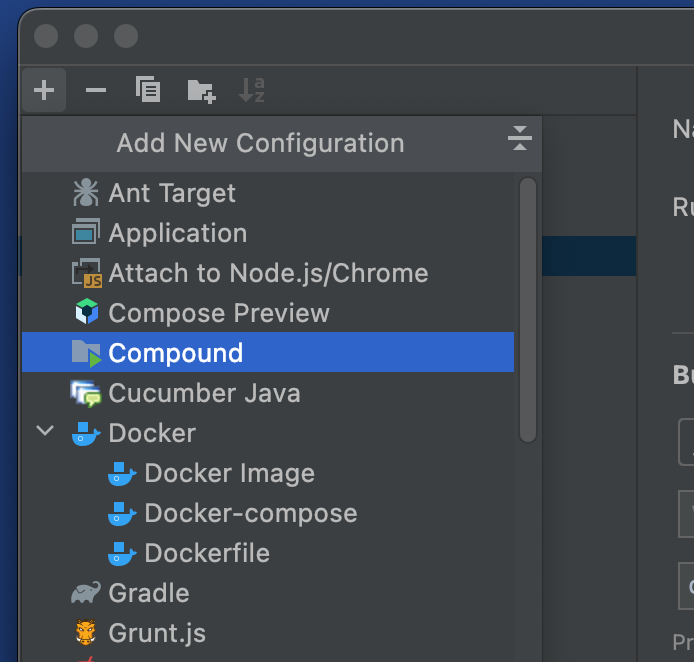Viewport: 694px width, 662px height.
Task: Click the Copy Configuration icon
Action: coord(148,90)
